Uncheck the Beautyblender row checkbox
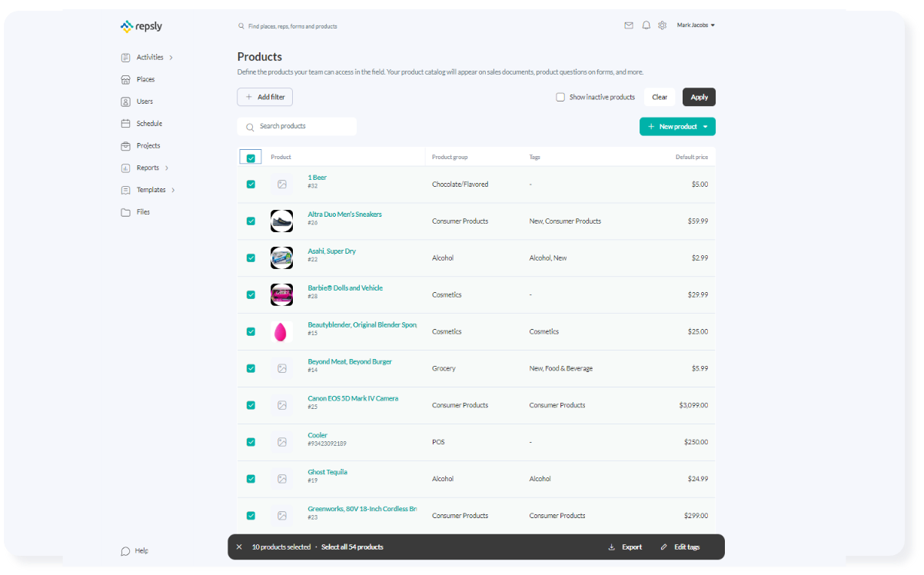The image size is (924, 575). click(x=251, y=332)
